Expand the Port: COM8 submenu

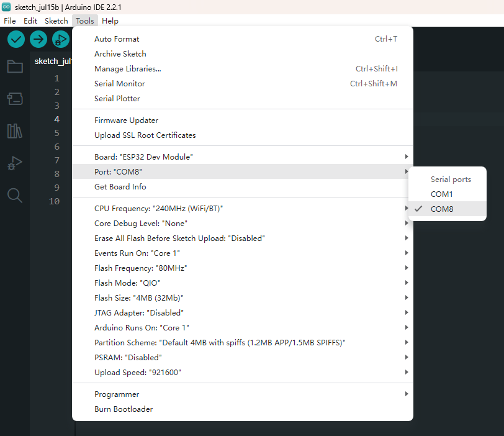243,171
